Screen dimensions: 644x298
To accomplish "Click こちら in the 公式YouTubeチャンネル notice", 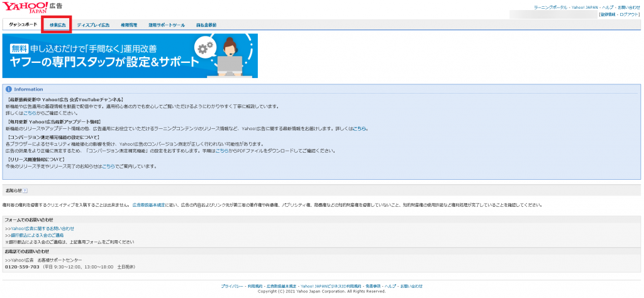I will click(29, 113).
